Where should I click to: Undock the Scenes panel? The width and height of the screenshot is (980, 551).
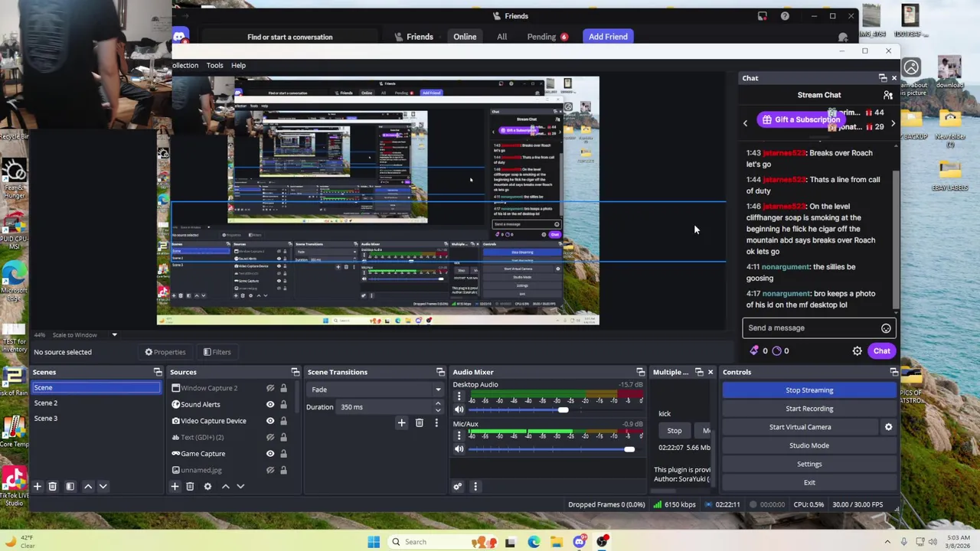pyautogui.click(x=158, y=372)
